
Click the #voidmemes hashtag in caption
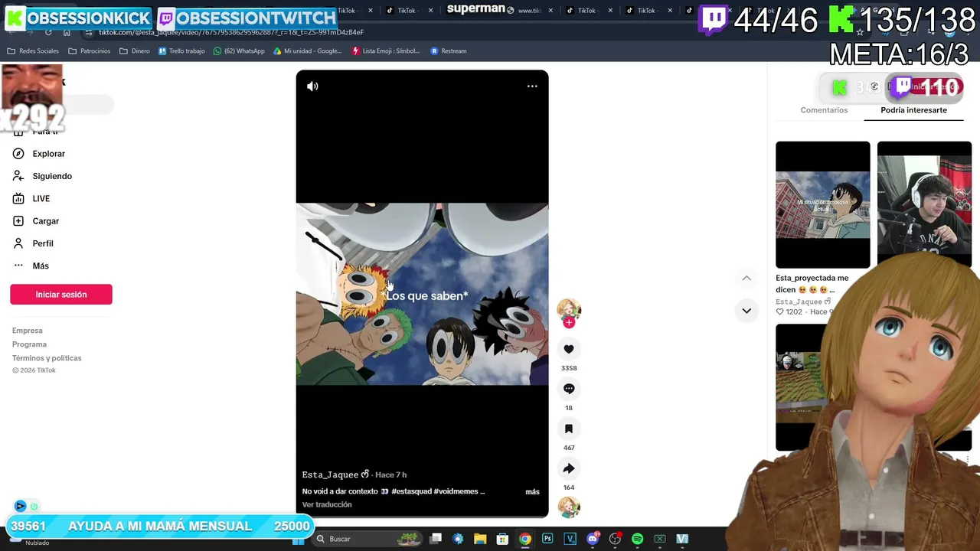pyautogui.click(x=456, y=492)
